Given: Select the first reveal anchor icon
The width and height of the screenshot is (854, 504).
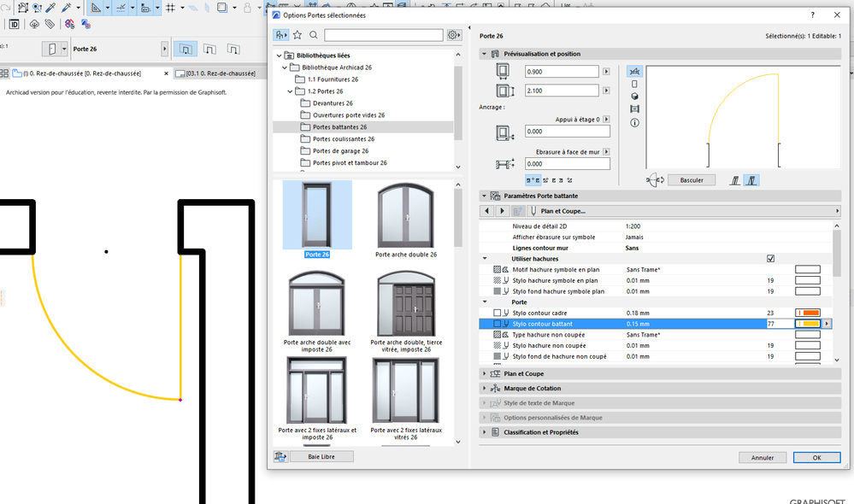Looking at the screenshot, I should [734, 180].
